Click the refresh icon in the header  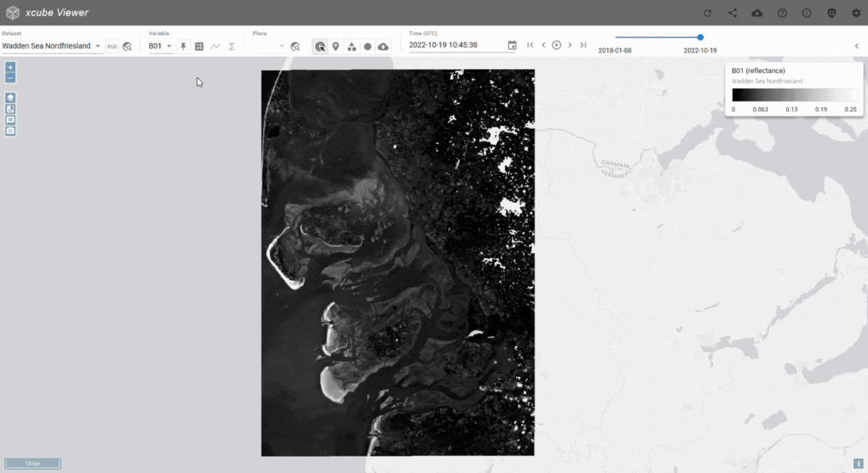(707, 13)
